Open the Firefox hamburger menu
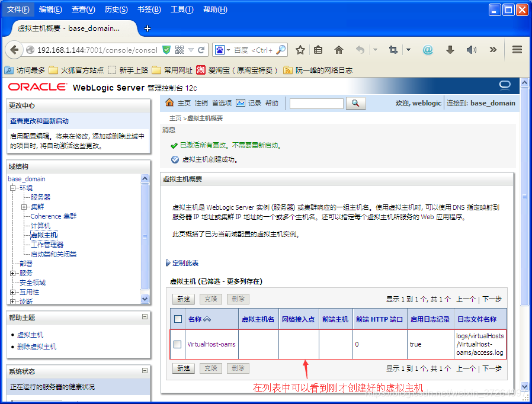Viewport: 532px width, 404px height. tap(517, 50)
